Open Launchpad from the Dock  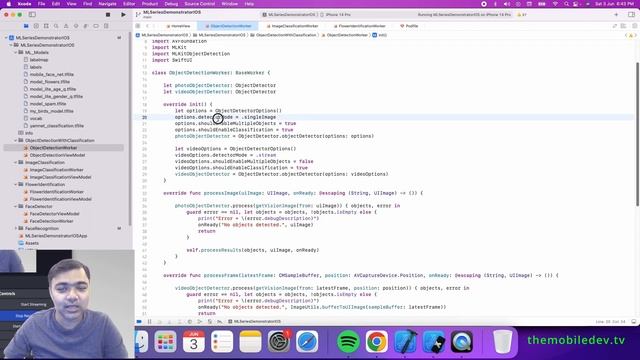[165, 342]
